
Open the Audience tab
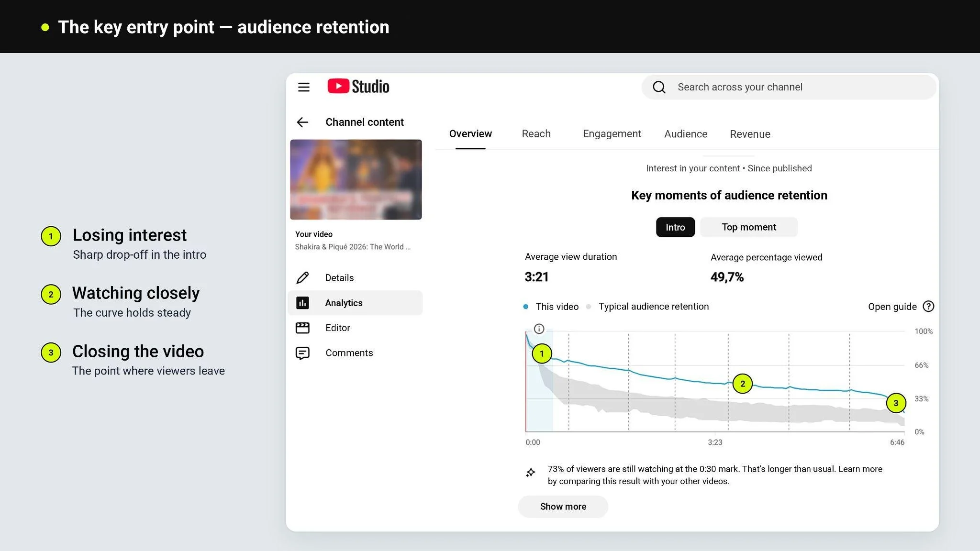pyautogui.click(x=686, y=134)
